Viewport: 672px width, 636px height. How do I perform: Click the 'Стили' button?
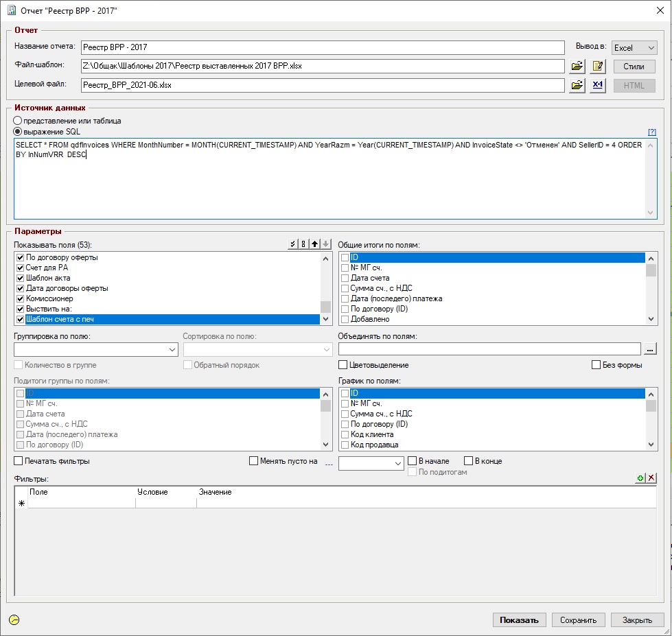click(x=634, y=67)
